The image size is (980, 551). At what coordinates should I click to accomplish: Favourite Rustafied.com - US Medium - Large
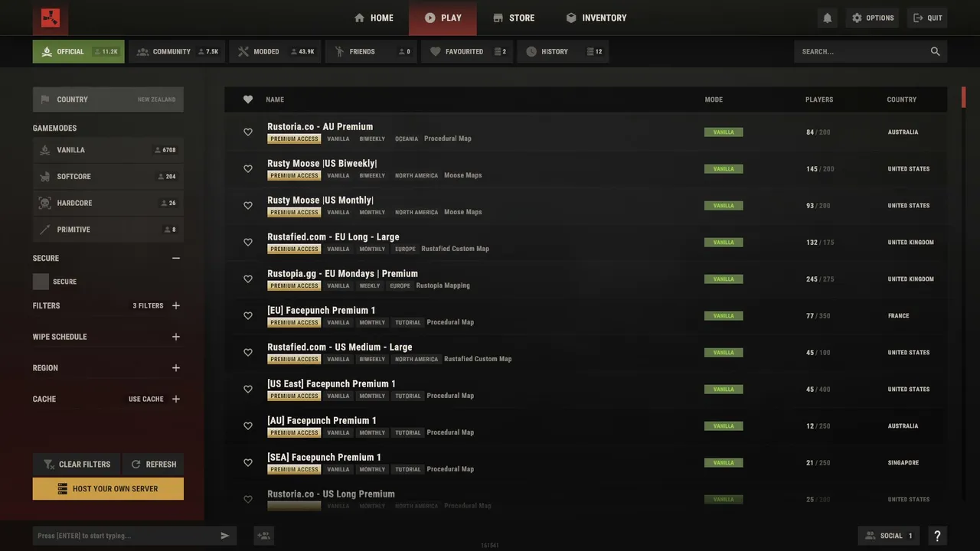tap(248, 353)
